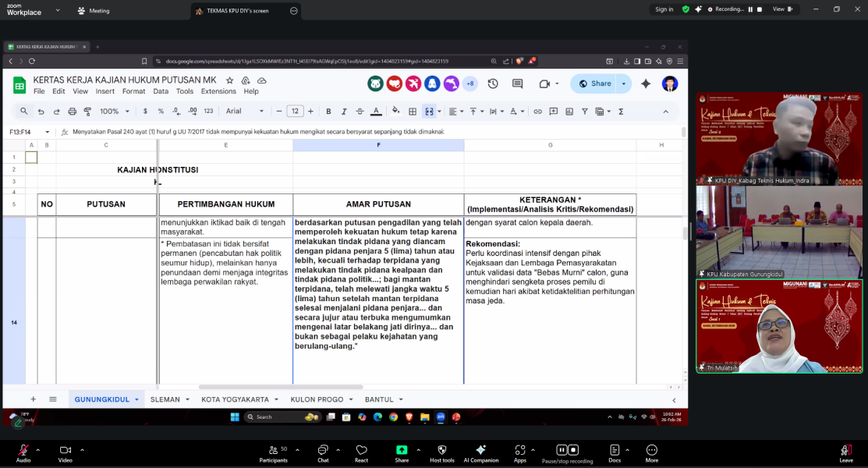Screen dimensions: 868x468
Task: Toggle italic formatting in Sheets toolbar
Action: pos(344,112)
